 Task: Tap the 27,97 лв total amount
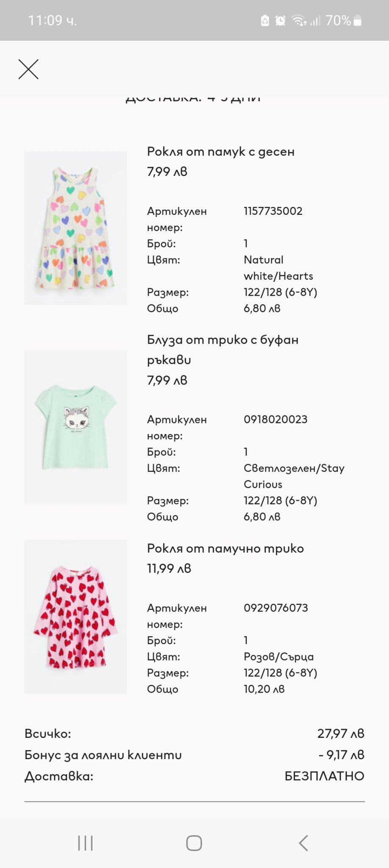pyautogui.click(x=341, y=734)
